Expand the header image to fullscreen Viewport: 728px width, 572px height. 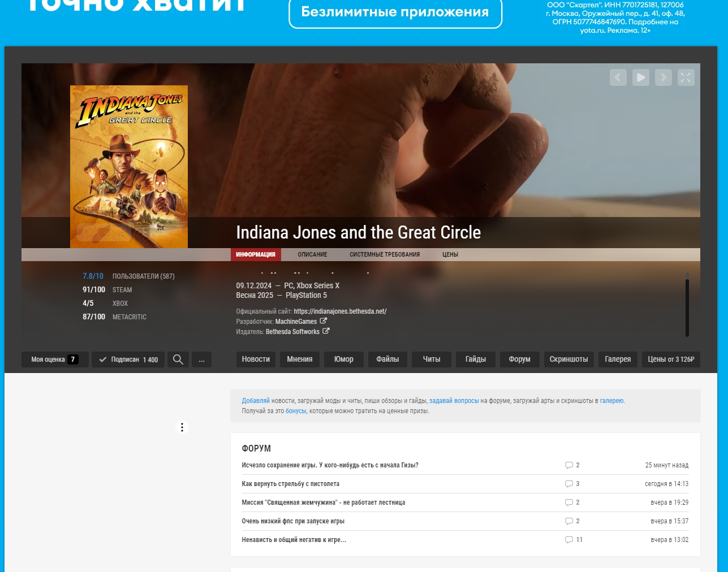point(686,77)
